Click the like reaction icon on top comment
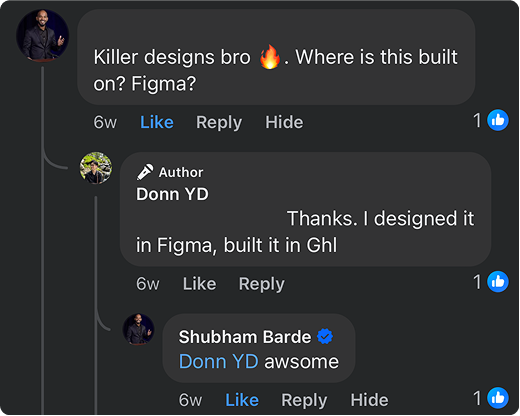This screenshot has width=520, height=416. coord(498,120)
